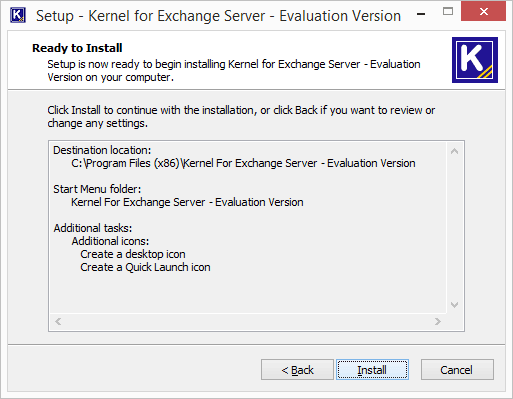
Task: Maximize the Setup window
Action: click(x=448, y=12)
